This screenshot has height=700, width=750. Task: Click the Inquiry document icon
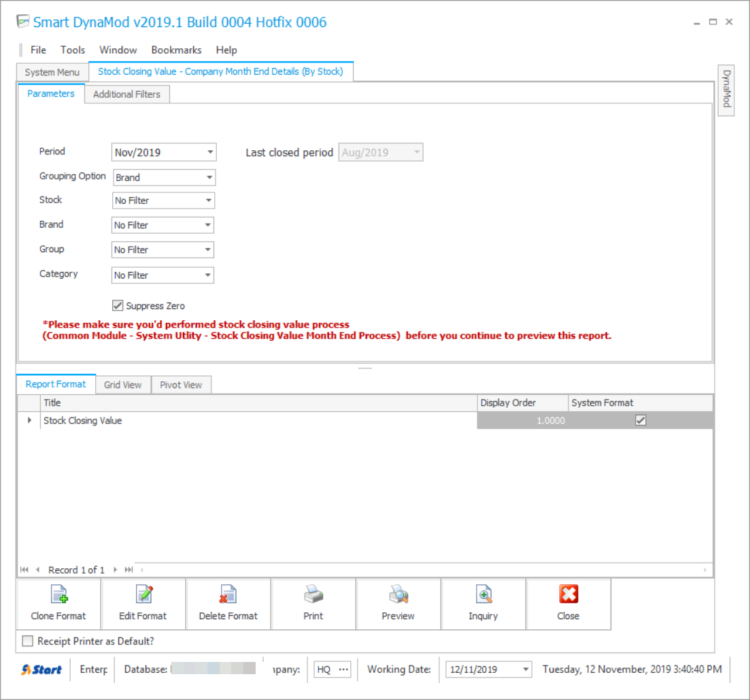(x=483, y=595)
